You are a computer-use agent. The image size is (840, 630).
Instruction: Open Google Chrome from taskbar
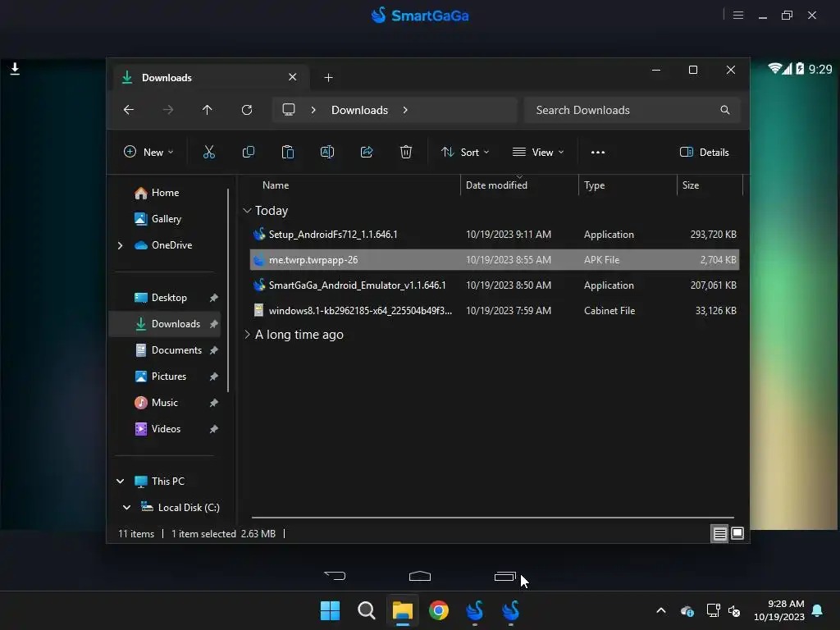tap(439, 610)
